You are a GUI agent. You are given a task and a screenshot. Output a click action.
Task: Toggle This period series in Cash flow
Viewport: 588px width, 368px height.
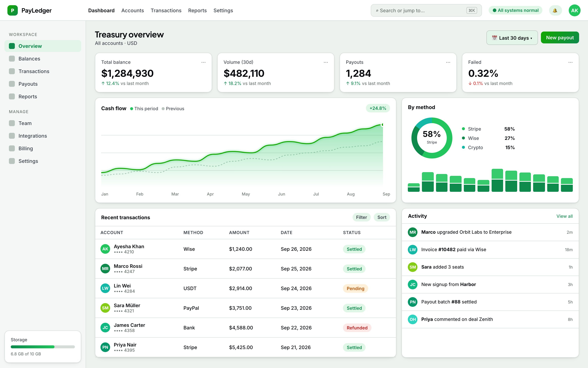point(144,109)
